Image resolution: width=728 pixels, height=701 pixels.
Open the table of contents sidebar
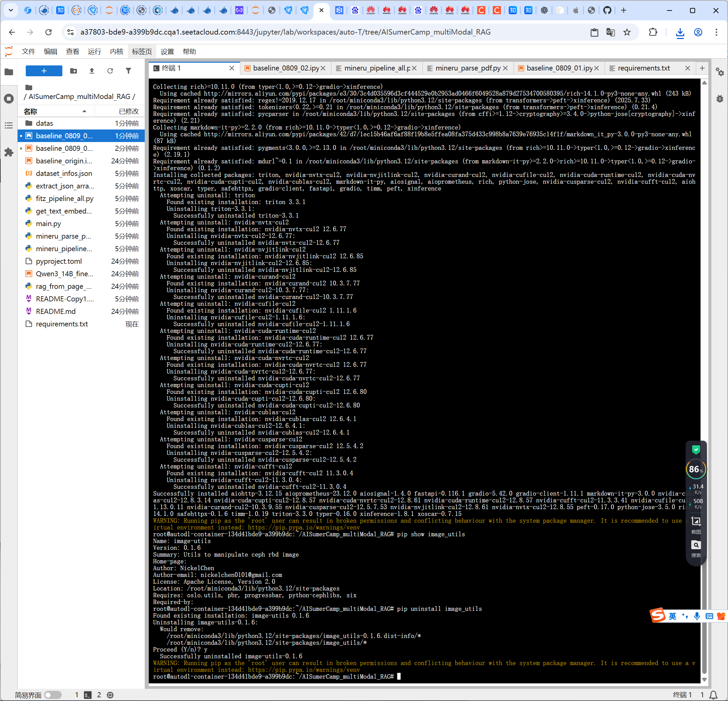9,125
